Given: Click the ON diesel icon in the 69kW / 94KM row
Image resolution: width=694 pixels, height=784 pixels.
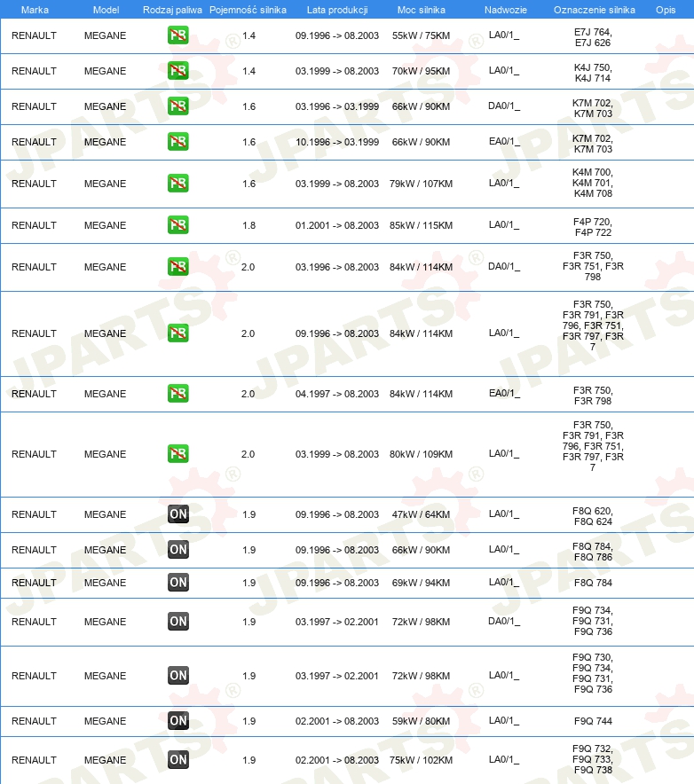Looking at the screenshot, I should [x=178, y=583].
